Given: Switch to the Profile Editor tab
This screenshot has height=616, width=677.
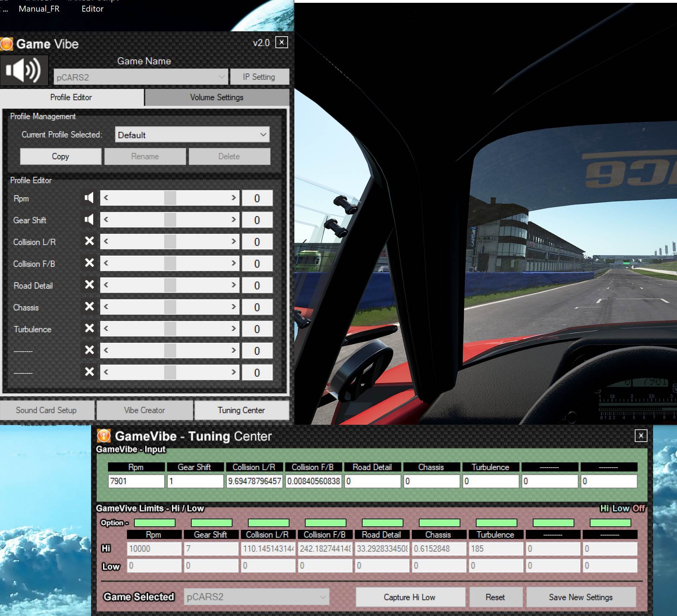Looking at the screenshot, I should [71, 97].
